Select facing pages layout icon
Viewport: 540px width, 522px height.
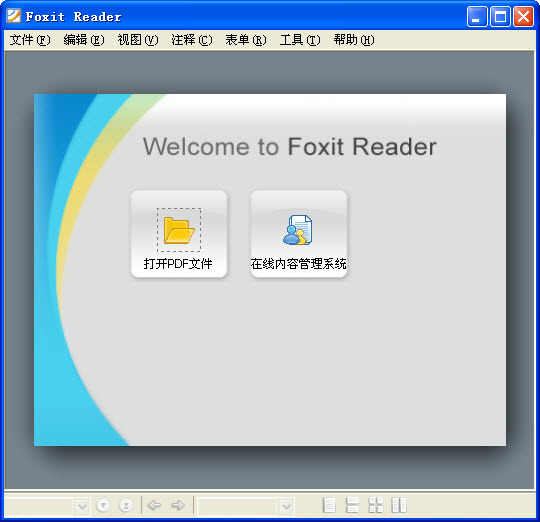tap(399, 505)
